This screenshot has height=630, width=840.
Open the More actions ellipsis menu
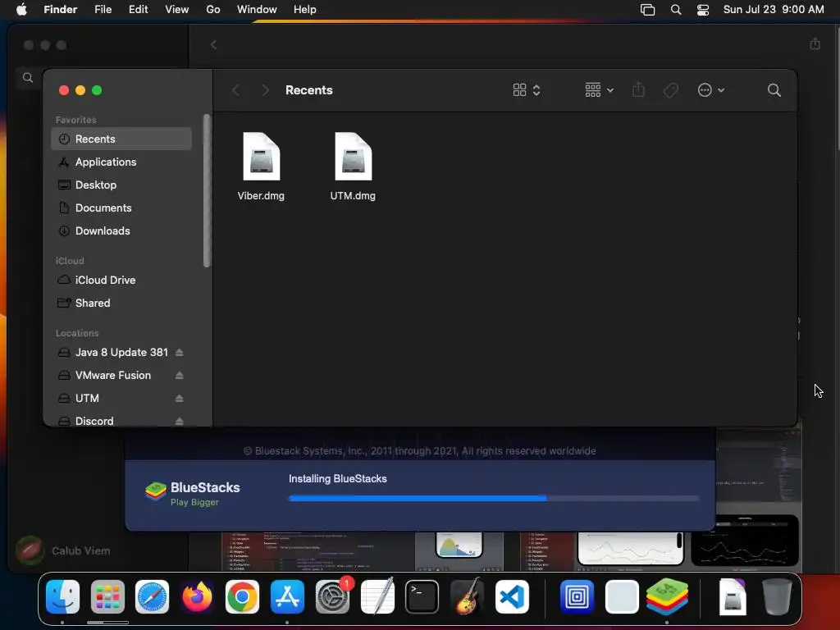pos(711,90)
